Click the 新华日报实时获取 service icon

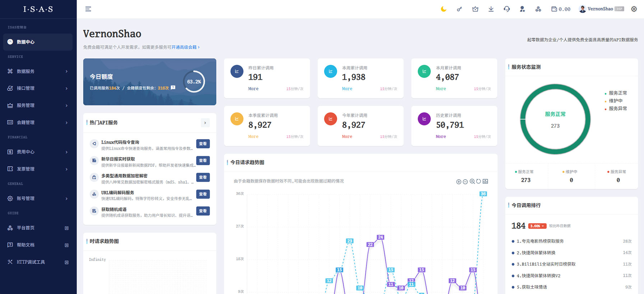(x=94, y=161)
